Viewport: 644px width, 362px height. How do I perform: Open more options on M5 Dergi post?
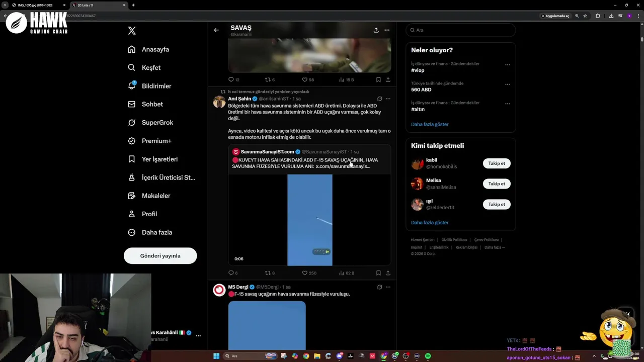click(388, 287)
